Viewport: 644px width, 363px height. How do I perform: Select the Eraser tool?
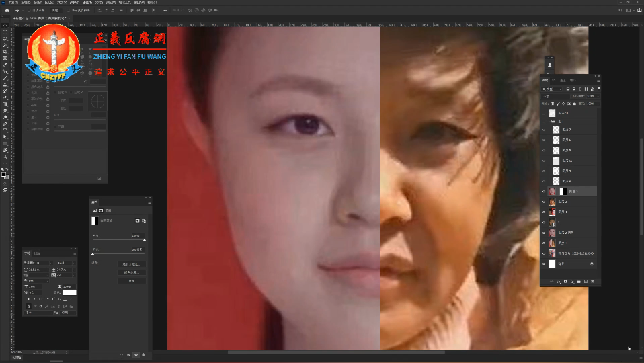coord(5,97)
